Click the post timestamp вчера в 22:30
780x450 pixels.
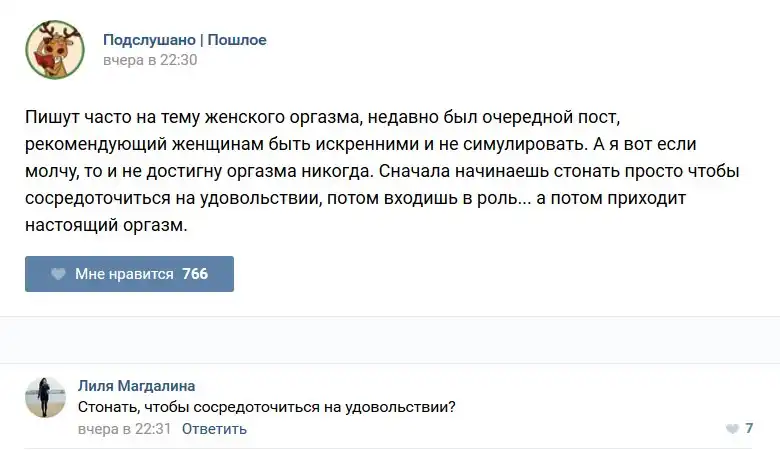click(x=150, y=60)
